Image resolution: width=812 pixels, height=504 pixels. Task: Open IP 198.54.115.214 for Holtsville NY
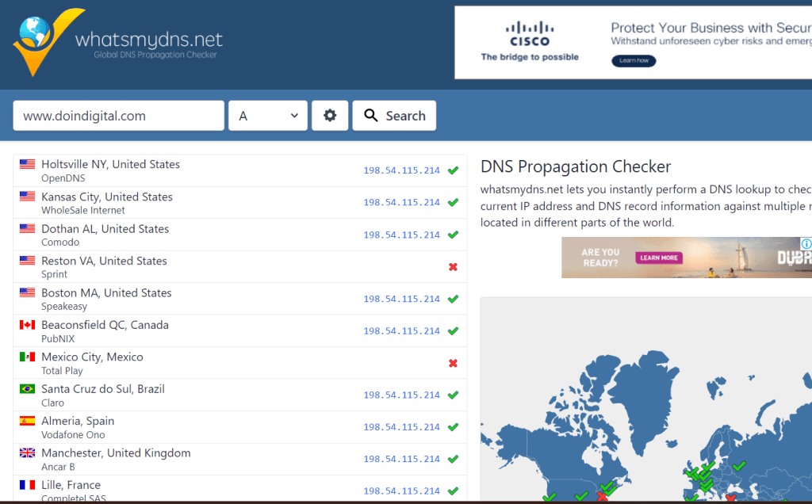click(401, 170)
